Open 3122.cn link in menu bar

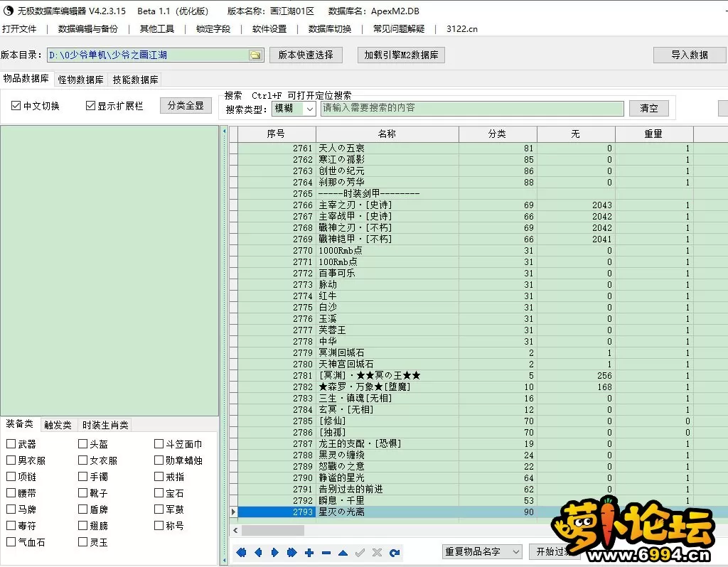[462, 28]
